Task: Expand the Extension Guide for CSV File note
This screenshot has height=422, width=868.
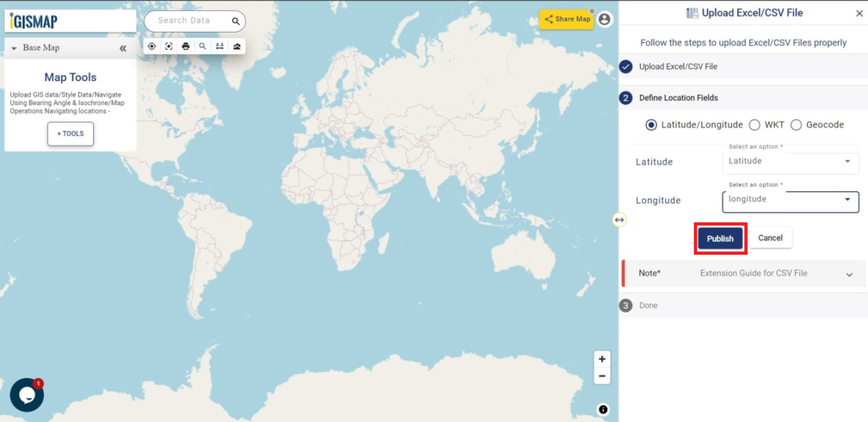Action: [849, 274]
